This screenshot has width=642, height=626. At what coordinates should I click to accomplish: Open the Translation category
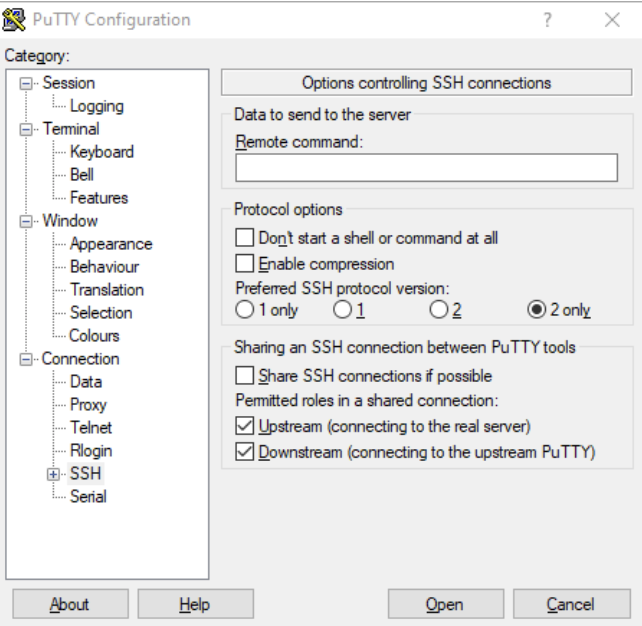107,290
